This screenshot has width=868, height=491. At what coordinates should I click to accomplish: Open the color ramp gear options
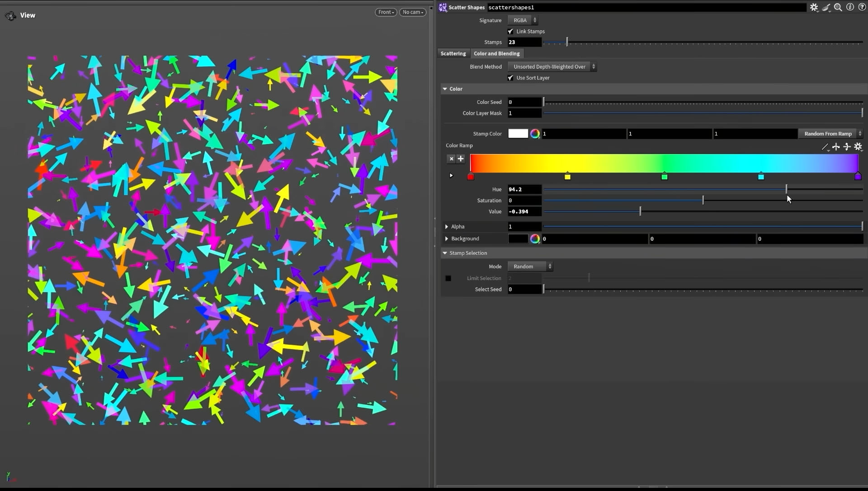858,147
